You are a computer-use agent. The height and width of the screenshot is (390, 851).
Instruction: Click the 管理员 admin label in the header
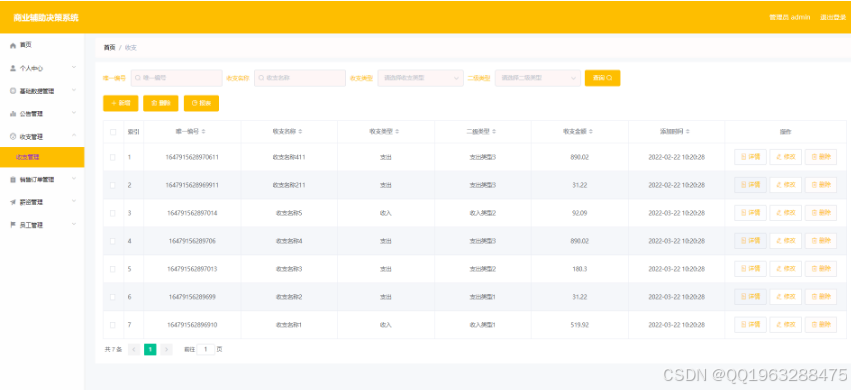(790, 17)
